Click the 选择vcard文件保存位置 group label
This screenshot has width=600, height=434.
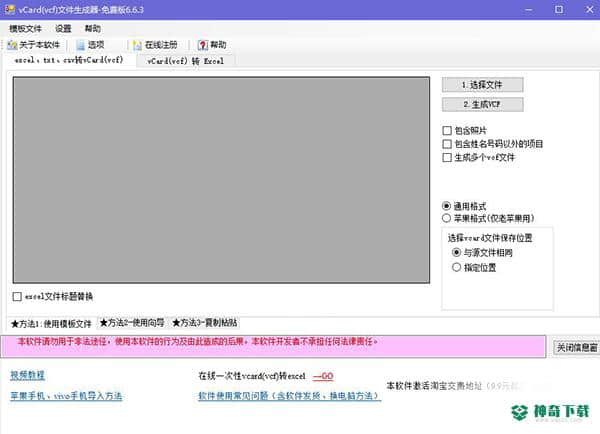490,238
